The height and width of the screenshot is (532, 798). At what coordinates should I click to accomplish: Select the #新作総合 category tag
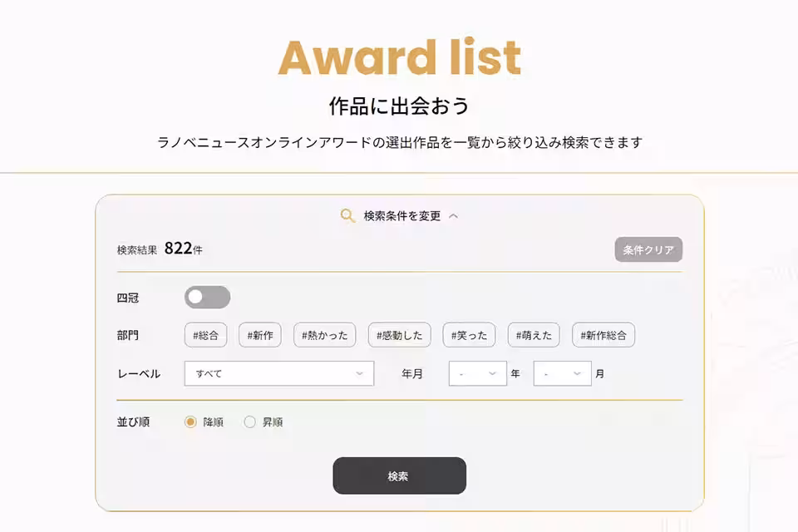coord(603,334)
